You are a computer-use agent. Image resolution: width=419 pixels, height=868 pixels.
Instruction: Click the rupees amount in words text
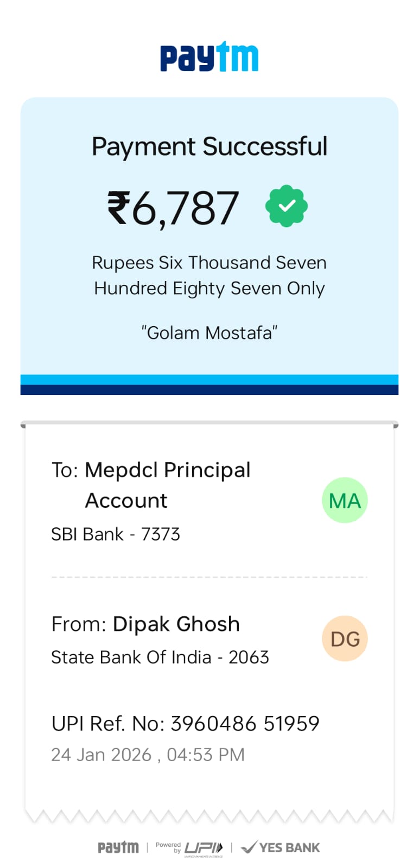[210, 276]
